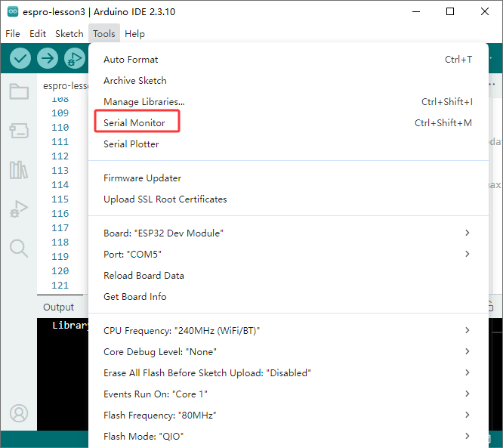Open the Sketchbook folder sidebar icon
503x448 pixels.
click(x=19, y=91)
